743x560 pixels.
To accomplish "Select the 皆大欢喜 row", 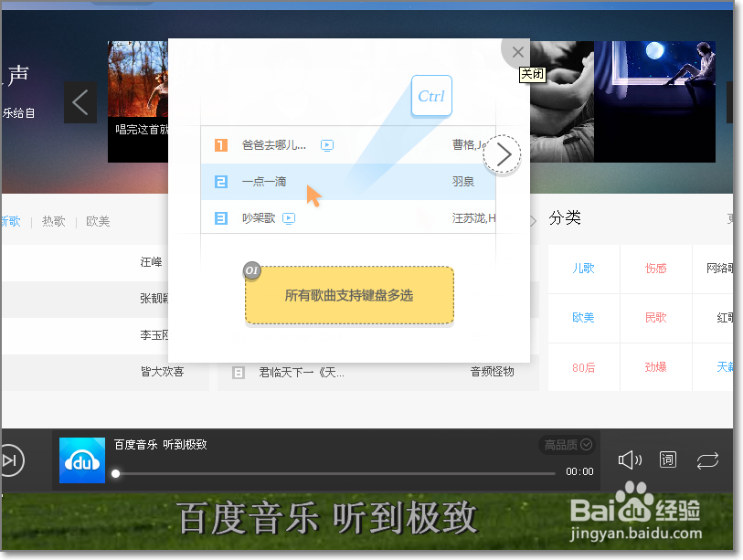I will pyautogui.click(x=105, y=372).
